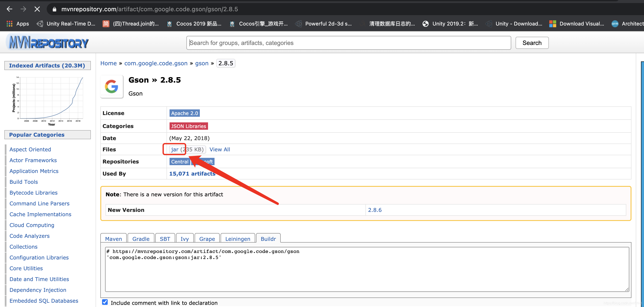Click the indexed artifacts growth chart
This screenshot has width=644, height=307.
(x=48, y=101)
